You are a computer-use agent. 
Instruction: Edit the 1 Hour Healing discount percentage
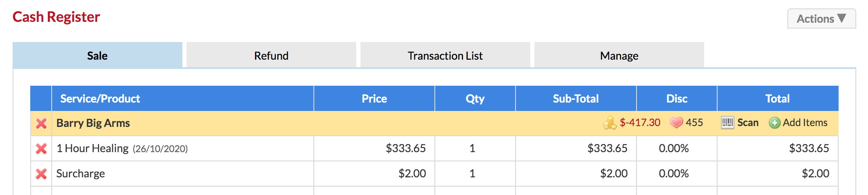(x=673, y=148)
